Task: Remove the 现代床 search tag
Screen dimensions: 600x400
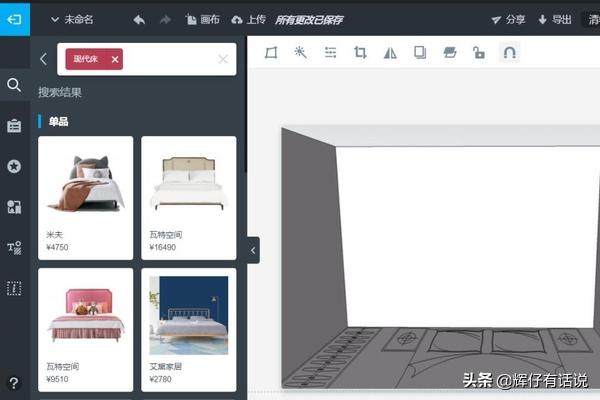Action: [115, 59]
